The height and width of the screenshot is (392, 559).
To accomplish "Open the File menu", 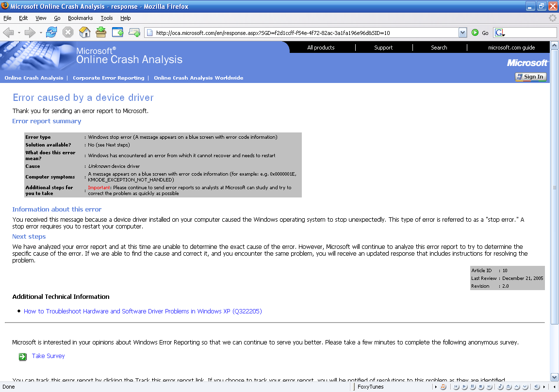I will 7,18.
